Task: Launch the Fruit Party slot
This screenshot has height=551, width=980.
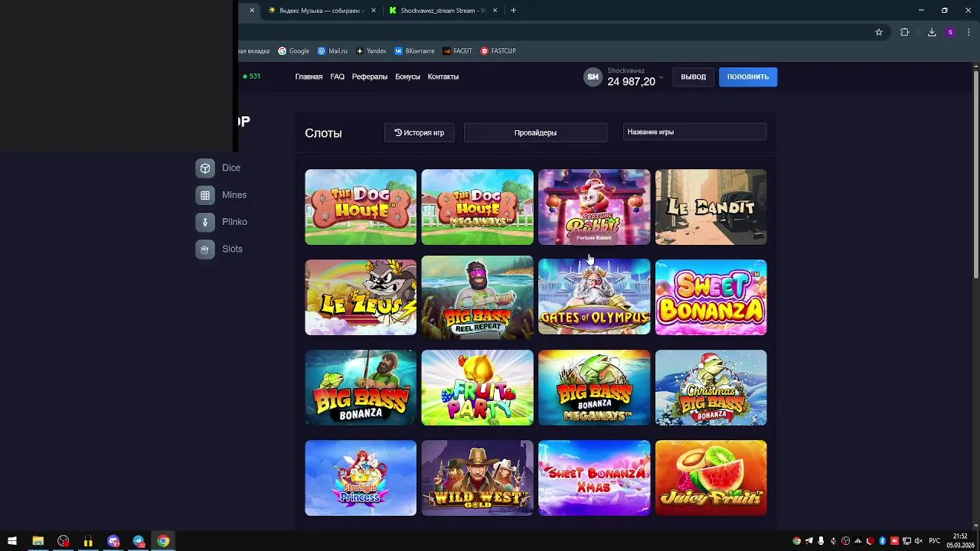Action: 477,387
